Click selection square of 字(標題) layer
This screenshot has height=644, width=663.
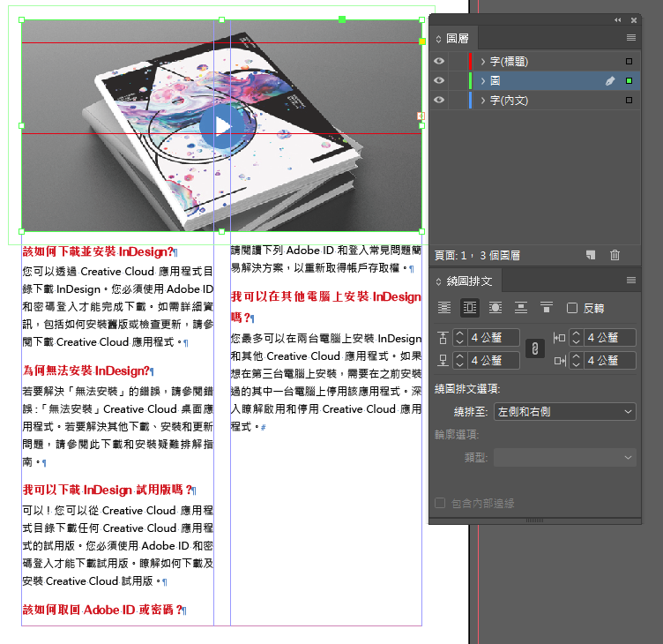(629, 62)
